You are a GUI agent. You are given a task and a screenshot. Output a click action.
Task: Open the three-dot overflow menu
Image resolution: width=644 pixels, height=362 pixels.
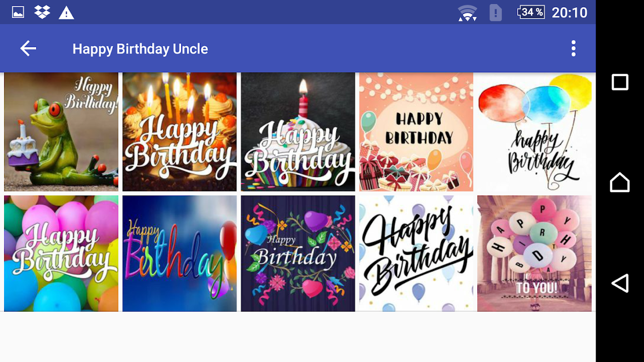(573, 48)
